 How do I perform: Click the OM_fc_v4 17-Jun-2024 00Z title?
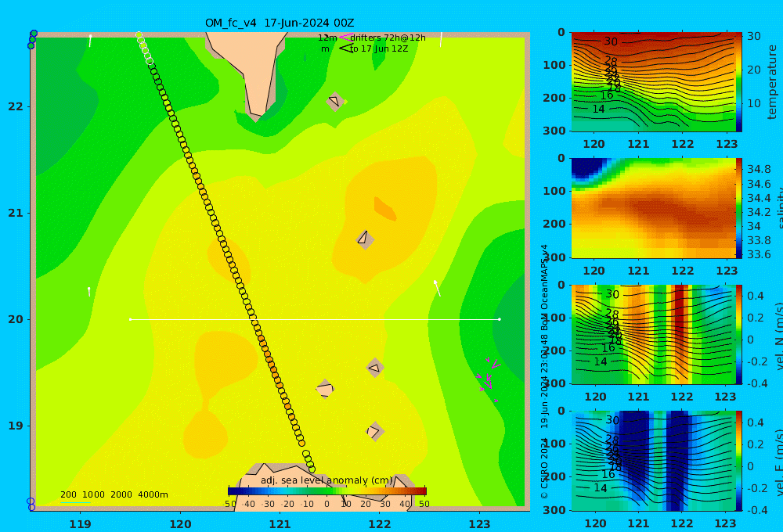click(x=280, y=23)
